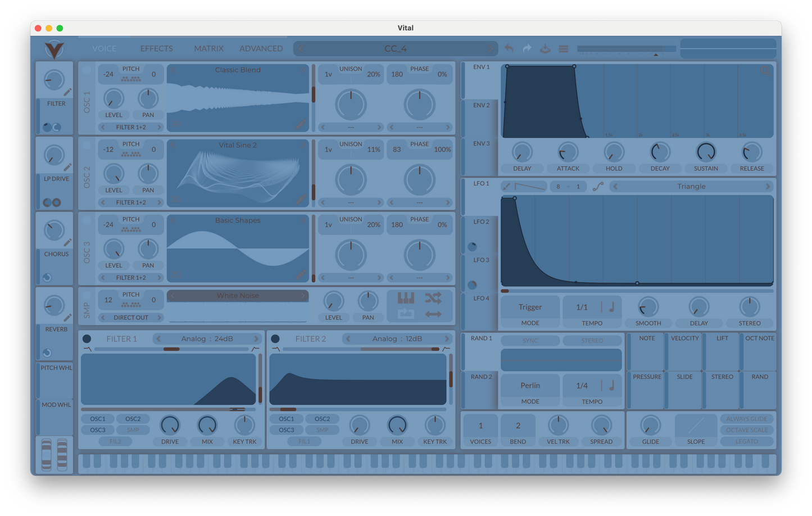Click the sample shuffle random icon
The image size is (812, 516).
click(433, 298)
